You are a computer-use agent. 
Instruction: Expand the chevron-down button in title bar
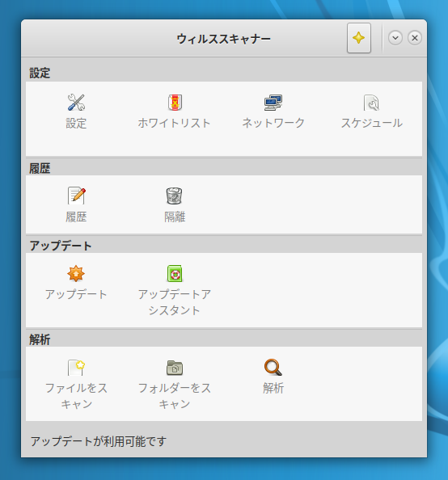pyautogui.click(x=395, y=38)
